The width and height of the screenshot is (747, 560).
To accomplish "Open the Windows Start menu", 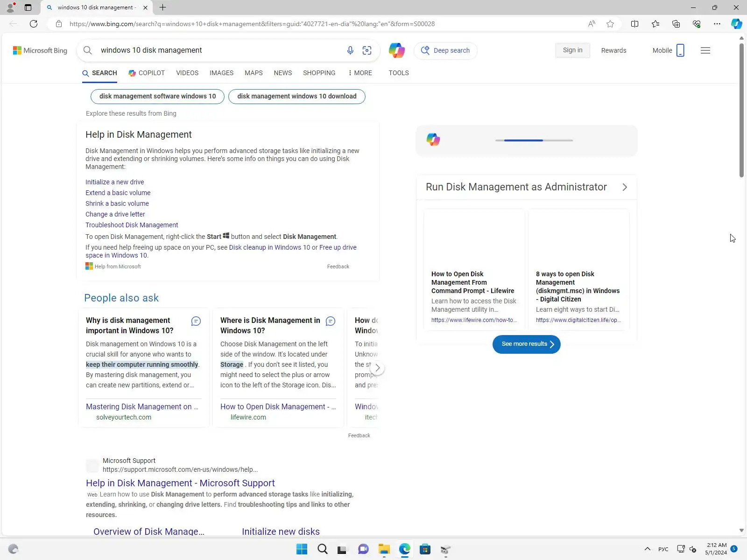I will 302,549.
